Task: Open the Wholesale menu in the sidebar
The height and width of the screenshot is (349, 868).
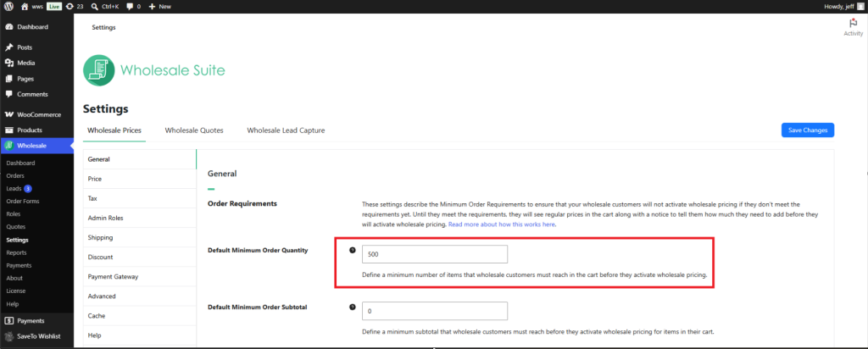Action: [36, 146]
